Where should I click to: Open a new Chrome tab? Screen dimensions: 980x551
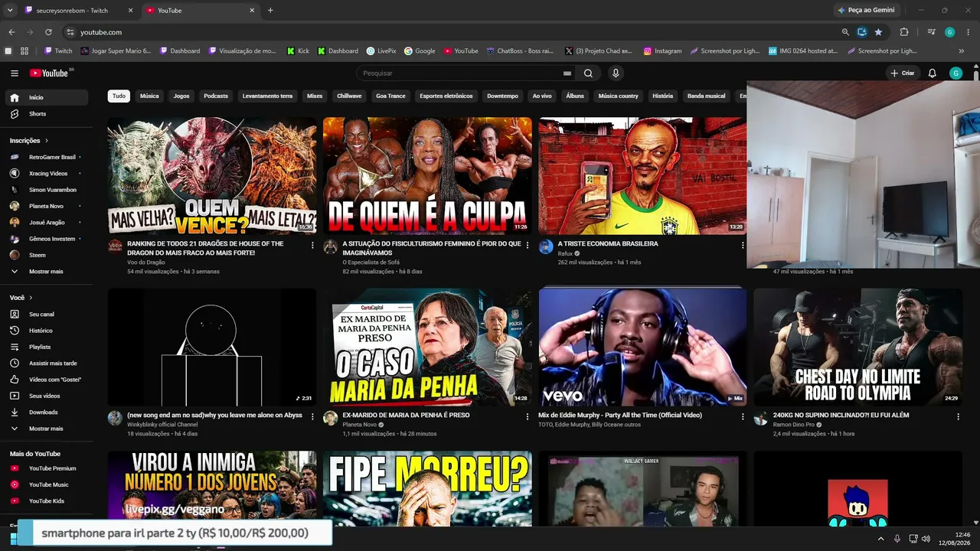click(x=270, y=11)
